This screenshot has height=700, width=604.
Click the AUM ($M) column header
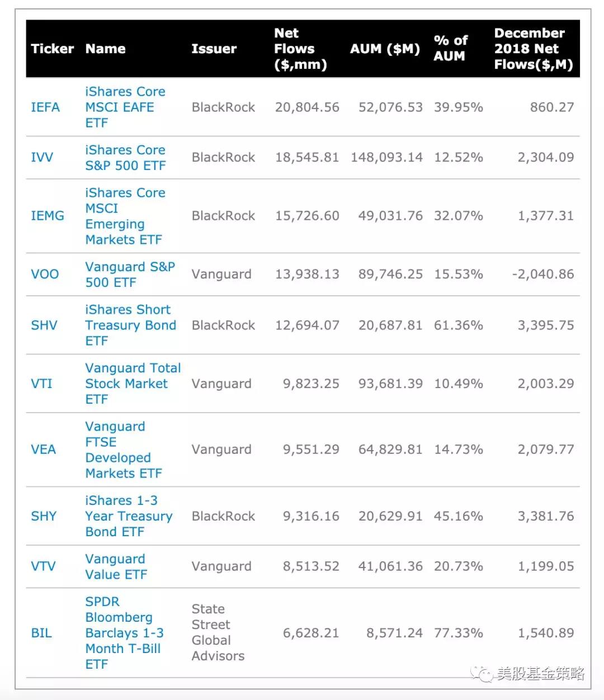[x=385, y=49]
